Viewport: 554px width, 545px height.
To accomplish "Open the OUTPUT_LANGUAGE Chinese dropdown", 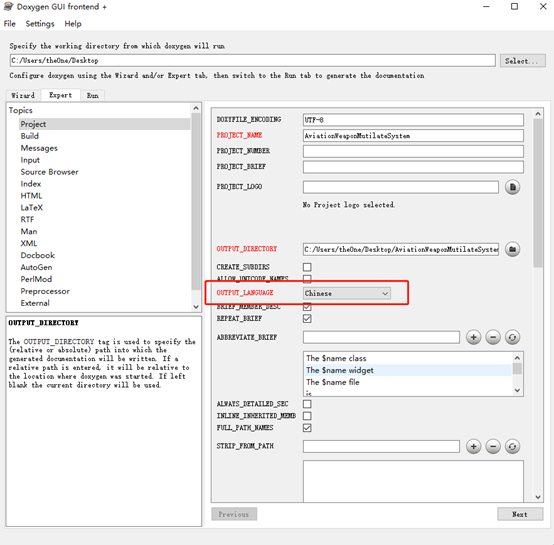I will [x=347, y=293].
